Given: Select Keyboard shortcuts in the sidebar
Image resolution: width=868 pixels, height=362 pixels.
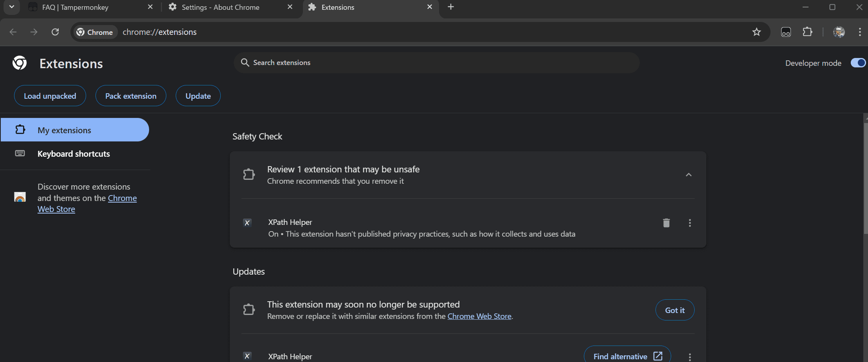Looking at the screenshot, I should (x=74, y=154).
